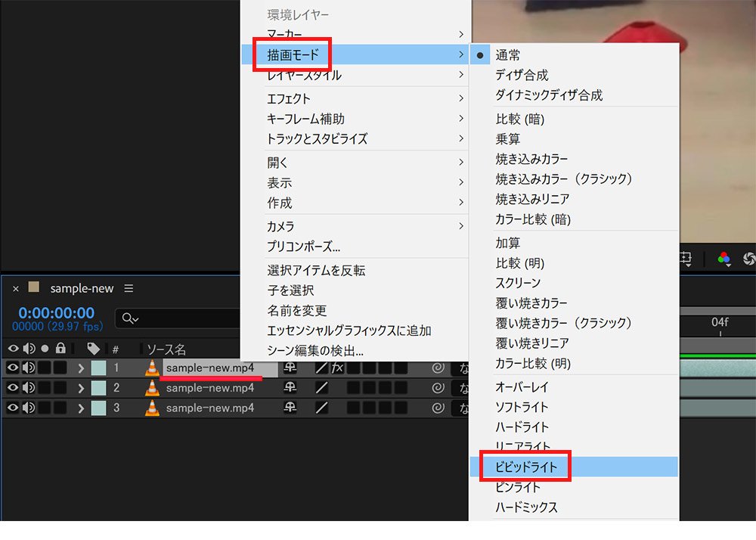The image size is (756, 540).
Task: Open the カメラ submenu
Action: pyautogui.click(x=355, y=226)
